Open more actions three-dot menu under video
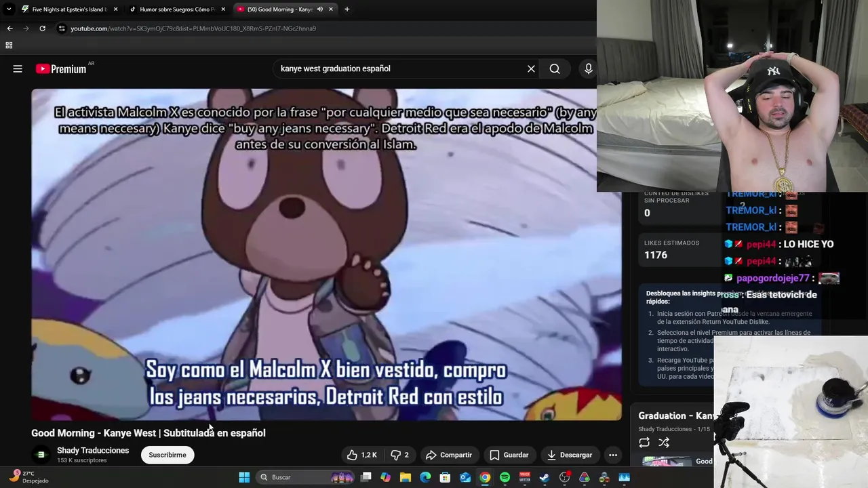The width and height of the screenshot is (868, 488). coord(613,455)
